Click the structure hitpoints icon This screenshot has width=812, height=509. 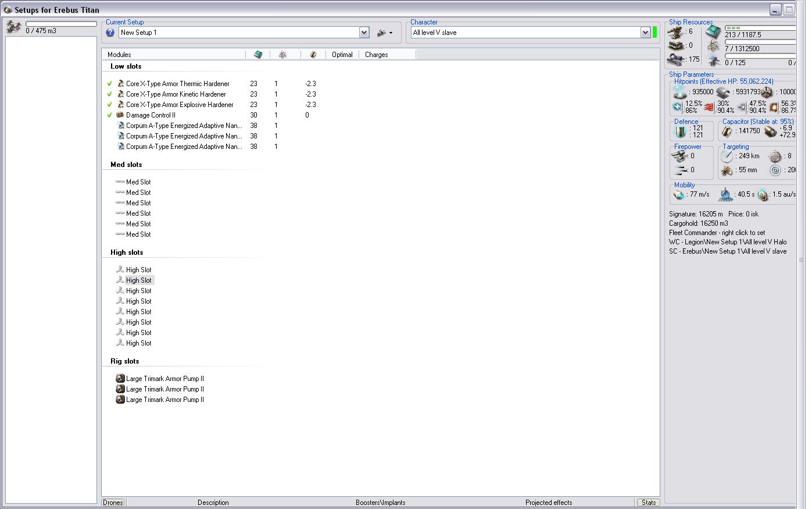tap(767, 92)
